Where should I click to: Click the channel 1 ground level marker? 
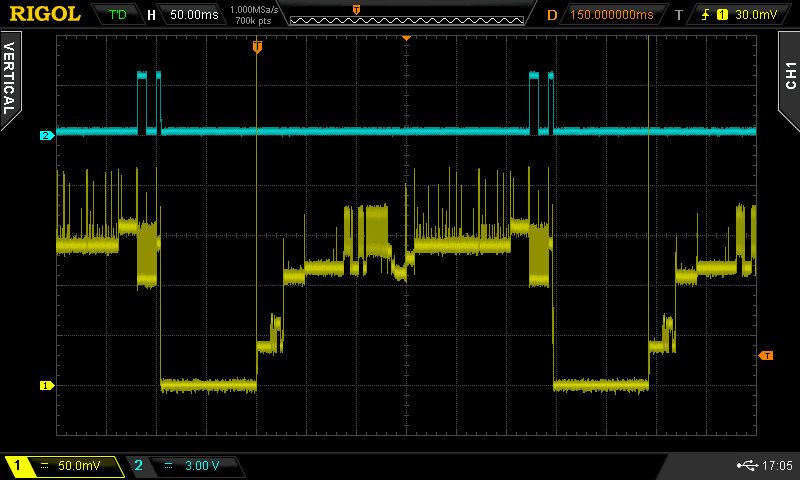pos(46,386)
